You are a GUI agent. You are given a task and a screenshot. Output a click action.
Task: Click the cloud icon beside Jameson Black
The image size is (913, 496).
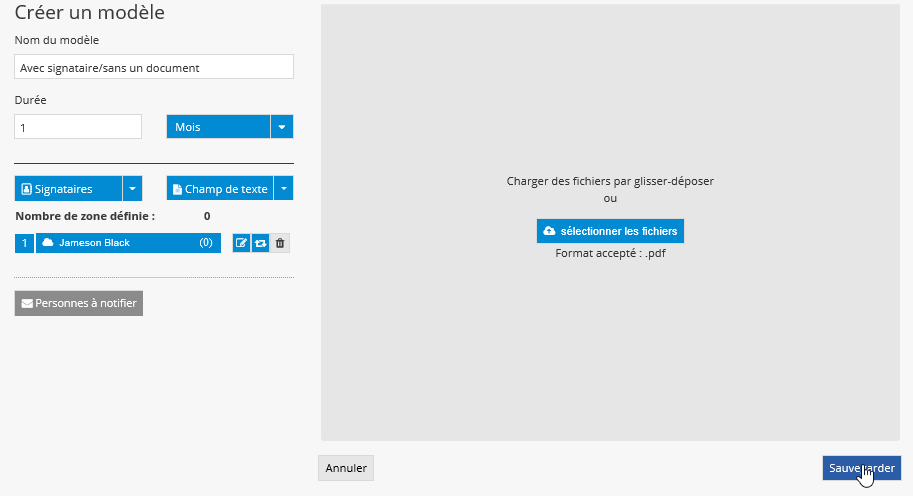pos(47,243)
